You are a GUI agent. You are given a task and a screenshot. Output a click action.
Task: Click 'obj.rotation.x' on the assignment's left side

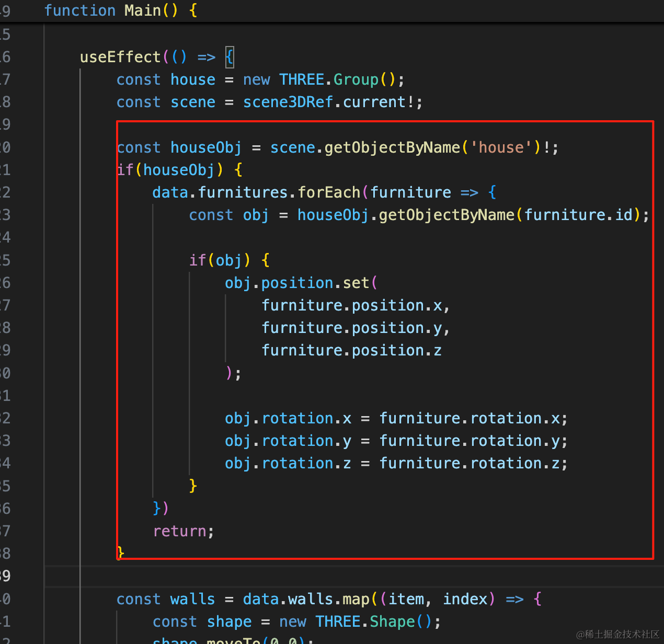[288, 418]
